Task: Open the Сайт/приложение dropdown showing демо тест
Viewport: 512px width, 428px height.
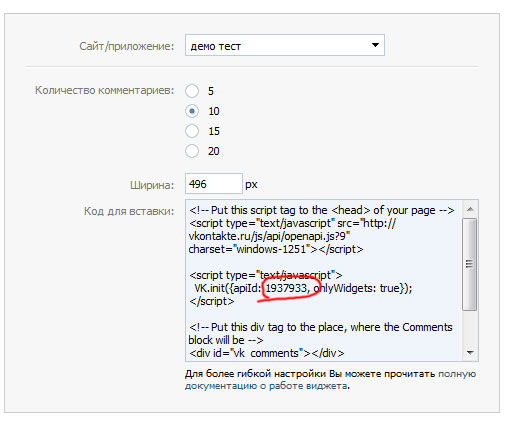Action: [x=285, y=45]
